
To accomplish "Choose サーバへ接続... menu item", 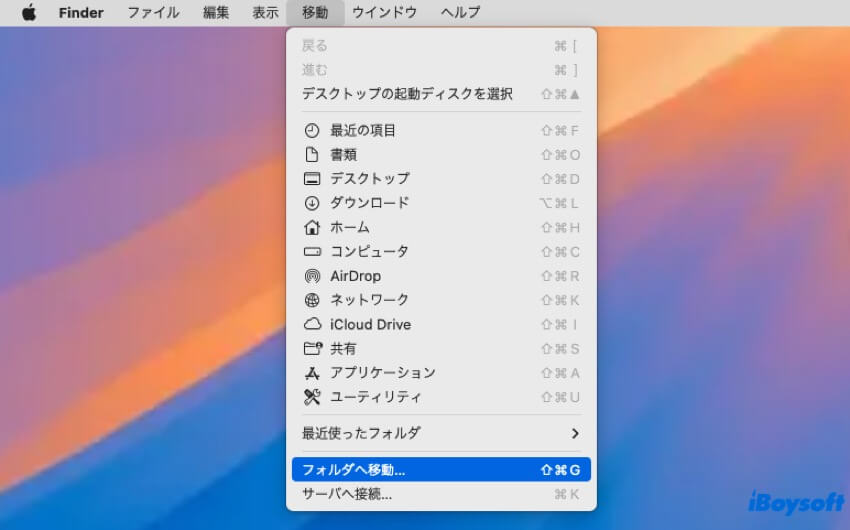I will click(x=441, y=494).
